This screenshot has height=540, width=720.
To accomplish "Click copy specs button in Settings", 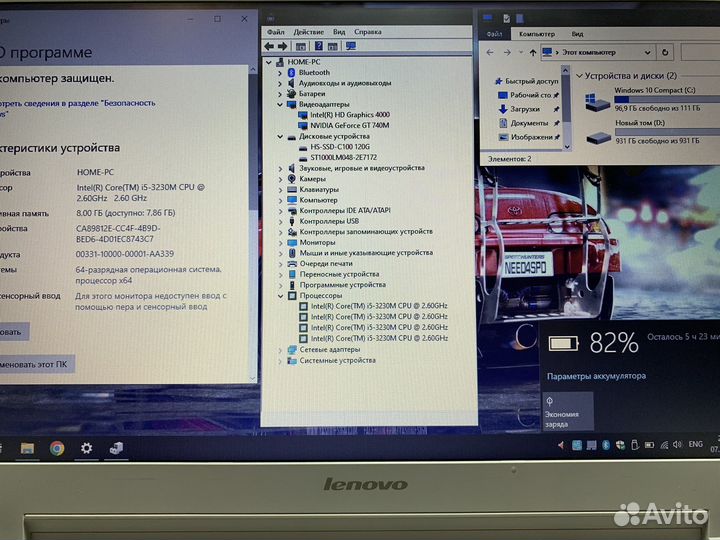I will [14, 332].
